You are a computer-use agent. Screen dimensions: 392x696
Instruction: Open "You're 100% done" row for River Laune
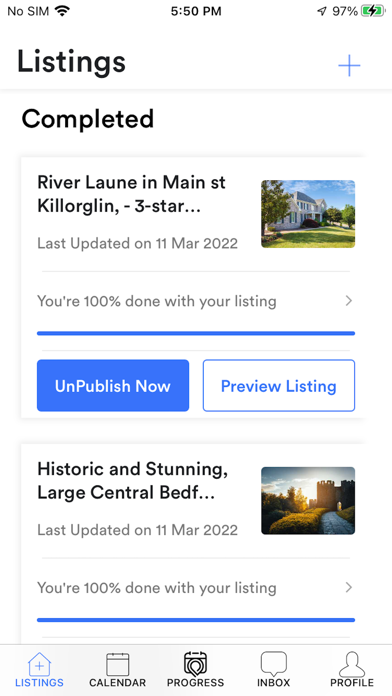pyautogui.click(x=196, y=301)
